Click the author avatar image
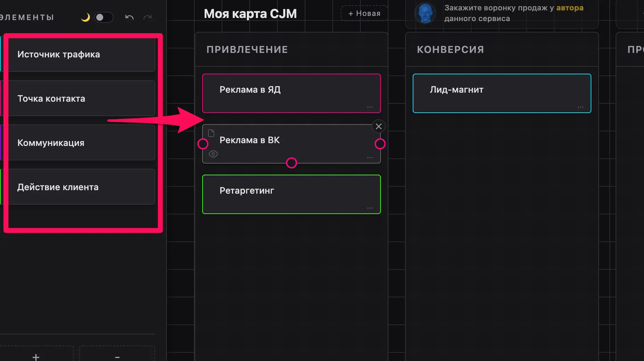 425,13
